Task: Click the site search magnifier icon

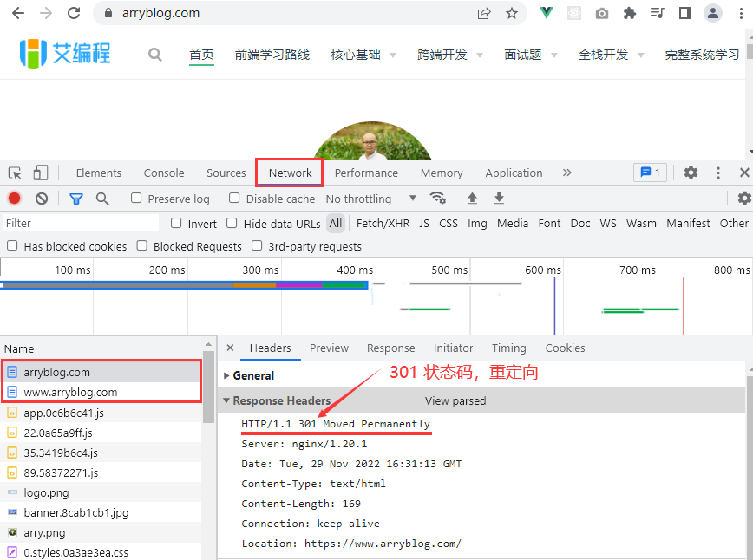Action: pyautogui.click(x=155, y=55)
